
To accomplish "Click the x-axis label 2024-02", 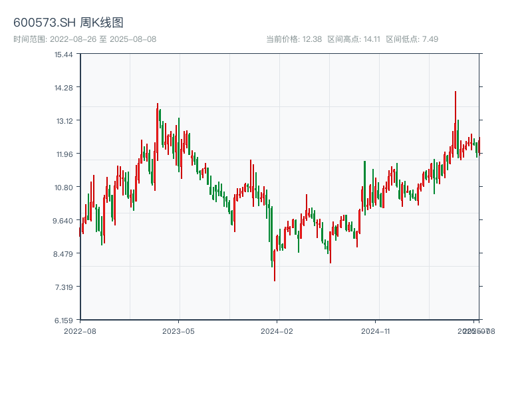I will click(x=277, y=331).
